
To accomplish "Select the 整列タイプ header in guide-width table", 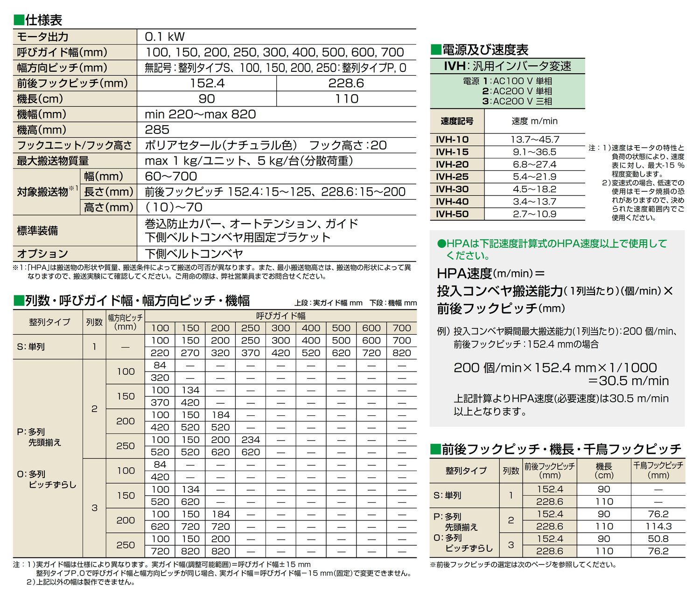I will (x=49, y=322).
